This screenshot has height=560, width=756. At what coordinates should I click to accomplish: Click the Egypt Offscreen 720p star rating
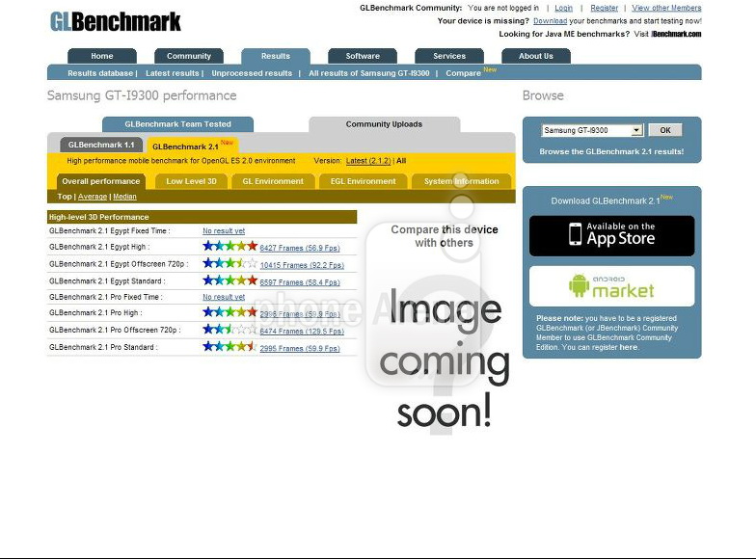pos(229,263)
